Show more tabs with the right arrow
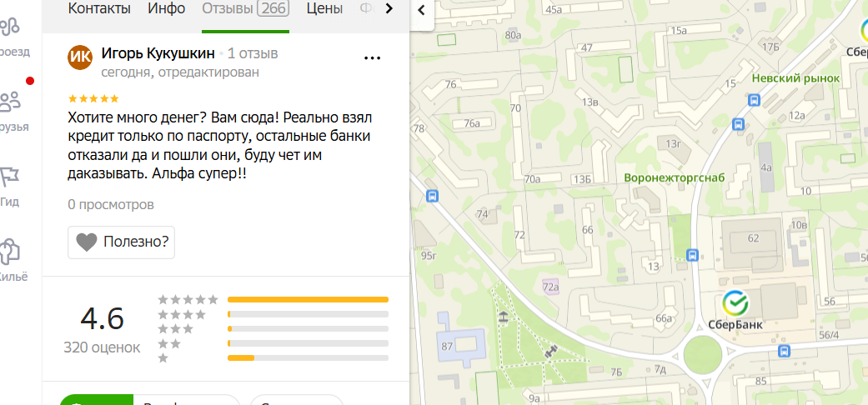Screen dimensions: 868x405 click(x=389, y=9)
